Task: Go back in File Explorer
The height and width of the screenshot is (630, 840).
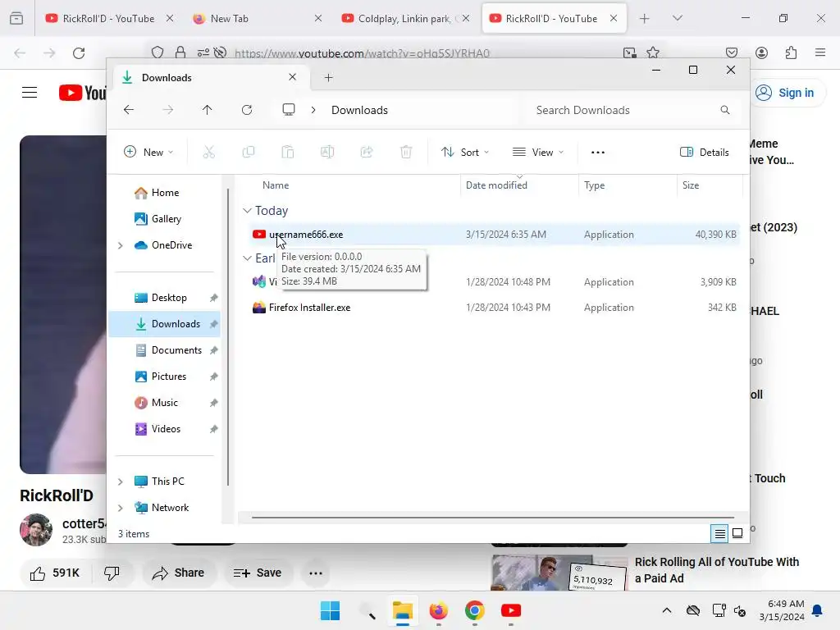Action: click(x=129, y=110)
